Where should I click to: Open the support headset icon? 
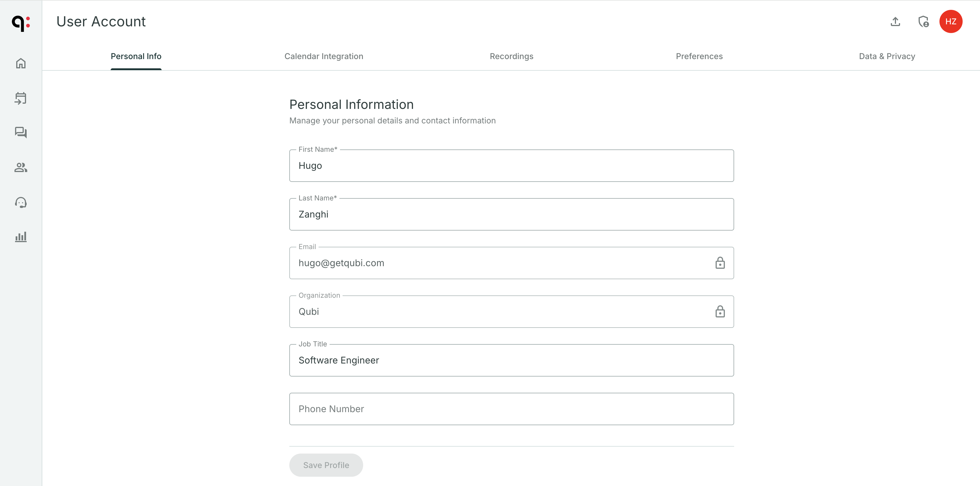pos(21,202)
